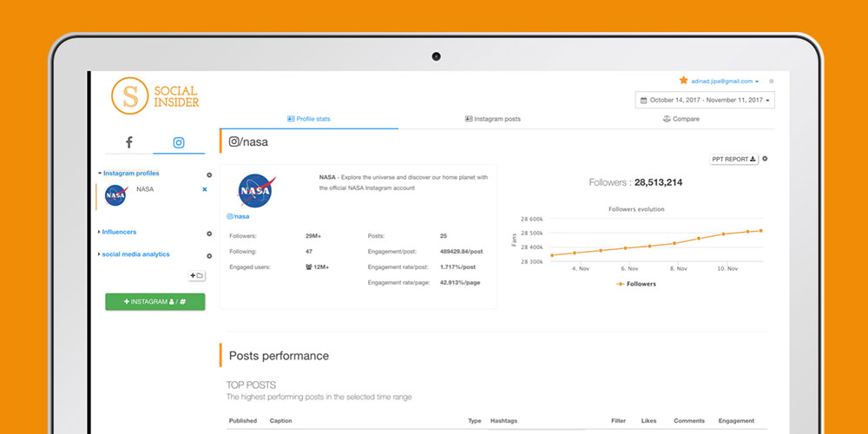Sort table by Caption column
Image resolution: width=868 pixels, height=434 pixels.
(280, 421)
